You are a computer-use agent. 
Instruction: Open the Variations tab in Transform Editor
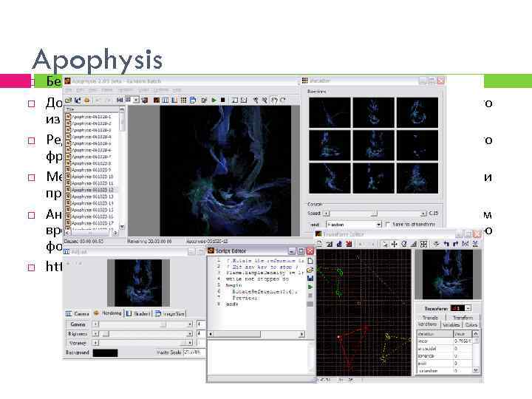pyautogui.click(x=428, y=324)
